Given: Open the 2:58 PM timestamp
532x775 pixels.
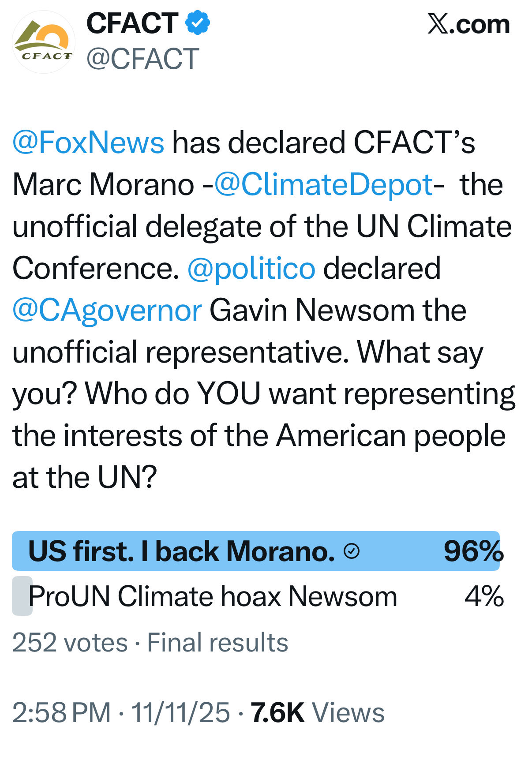Looking at the screenshot, I should point(61,712).
